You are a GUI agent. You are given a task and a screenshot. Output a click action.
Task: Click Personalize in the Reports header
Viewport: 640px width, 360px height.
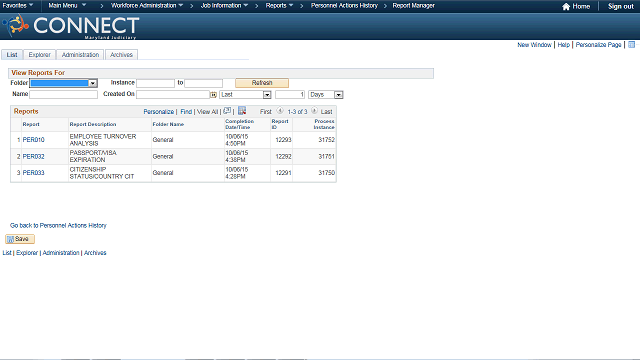(x=159, y=111)
